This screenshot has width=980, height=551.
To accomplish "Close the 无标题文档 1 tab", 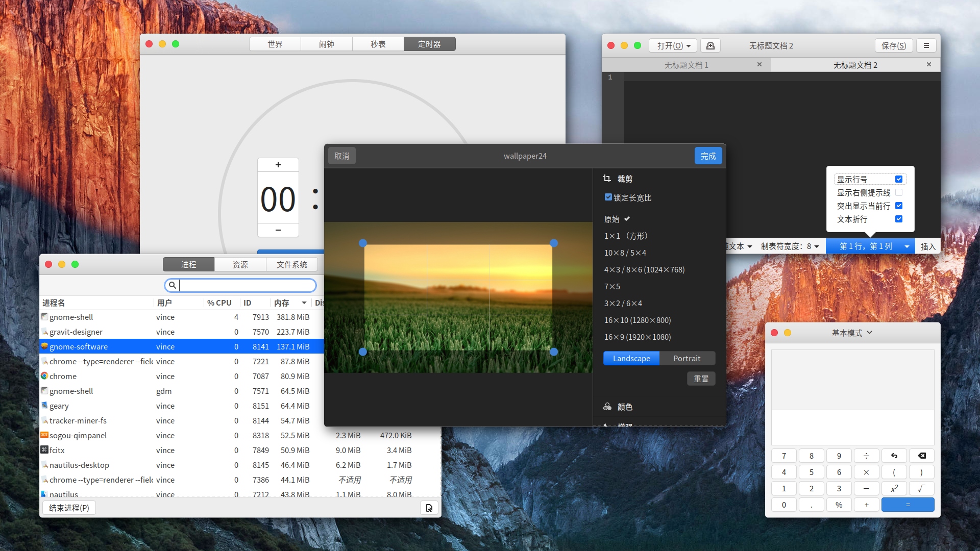I will [759, 64].
